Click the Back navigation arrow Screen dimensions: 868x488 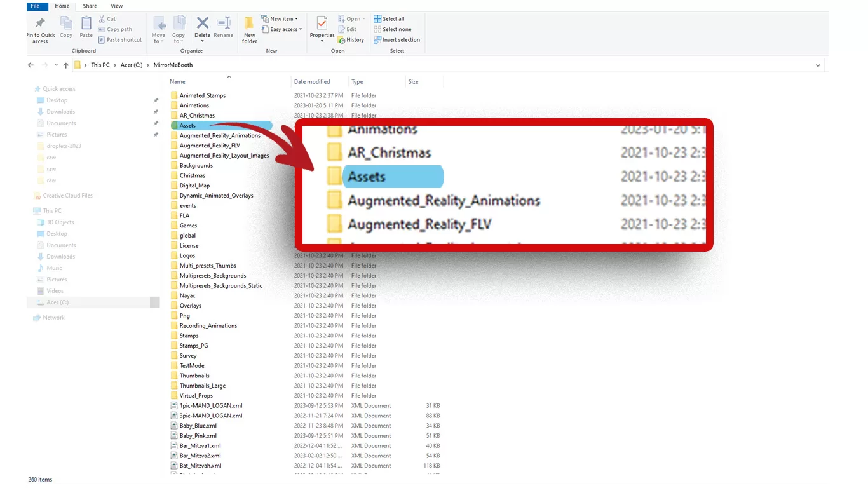pyautogui.click(x=31, y=65)
